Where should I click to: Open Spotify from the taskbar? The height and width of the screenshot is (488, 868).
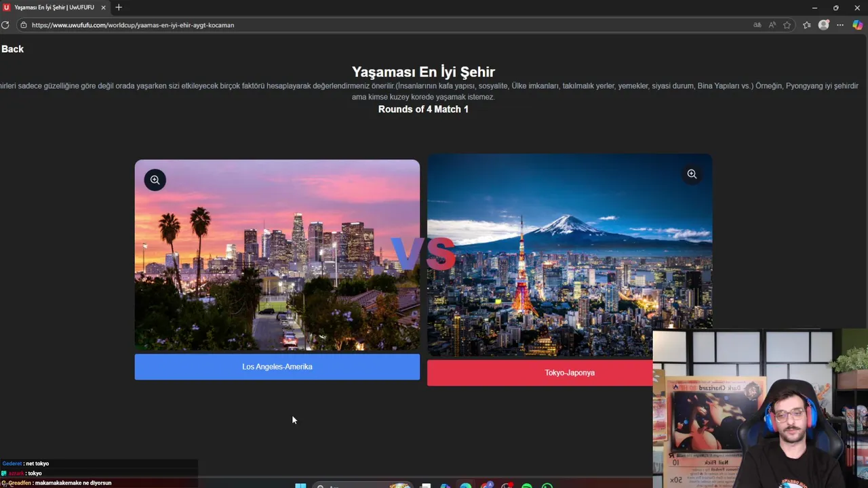click(x=527, y=485)
